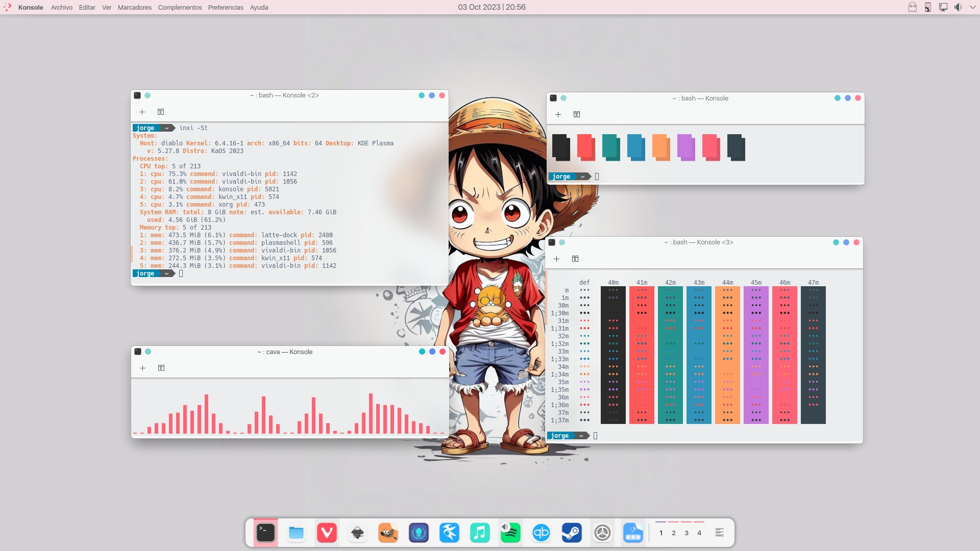This screenshot has height=551, width=980.
Task: Open Spotify from the dock
Action: [510, 533]
